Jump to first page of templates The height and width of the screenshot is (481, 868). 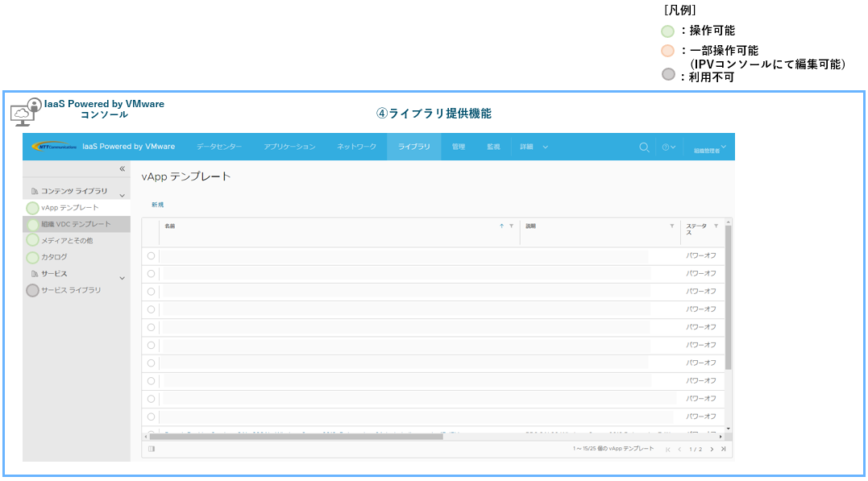(667, 450)
